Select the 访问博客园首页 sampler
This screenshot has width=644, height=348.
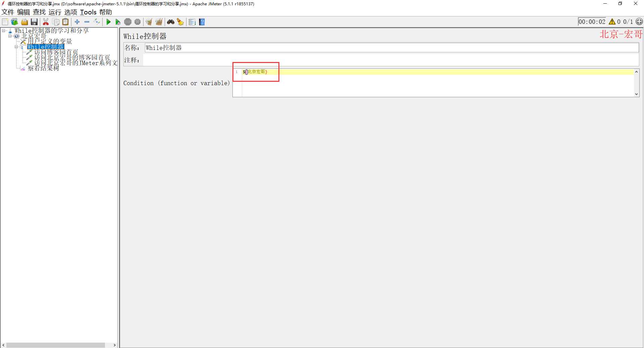[56, 52]
